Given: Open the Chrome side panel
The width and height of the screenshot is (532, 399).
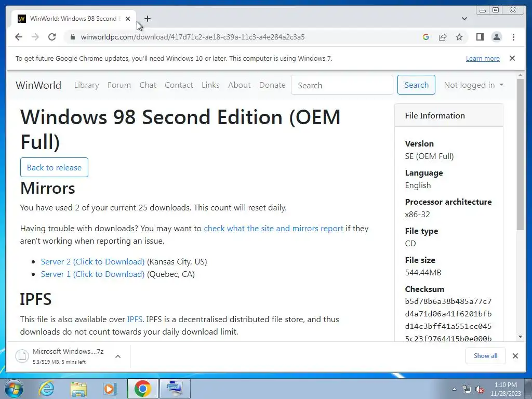Looking at the screenshot, I should pyautogui.click(x=480, y=37).
